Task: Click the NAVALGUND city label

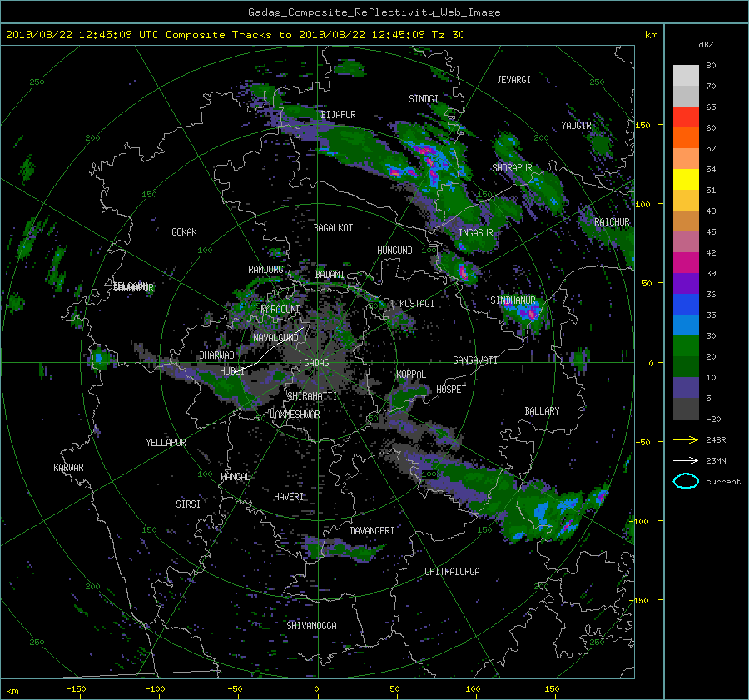Action: (x=275, y=338)
